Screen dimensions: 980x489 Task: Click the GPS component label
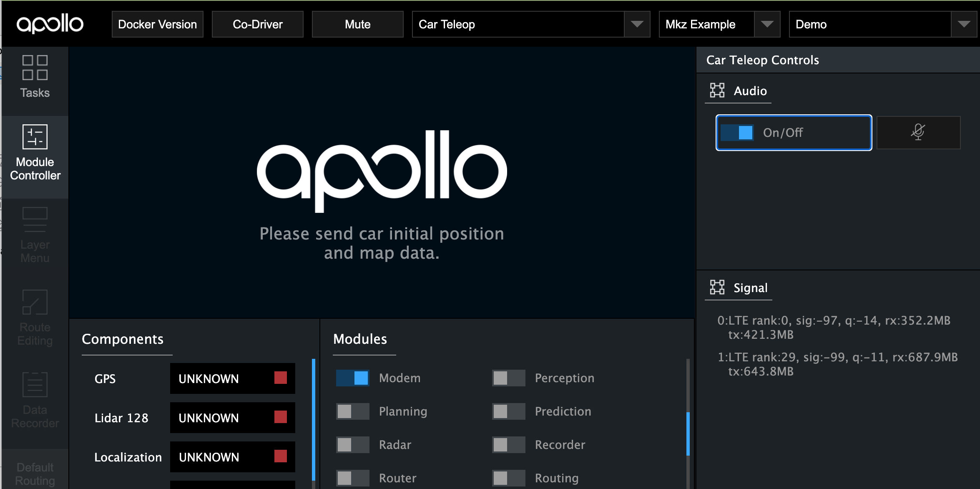pos(105,379)
